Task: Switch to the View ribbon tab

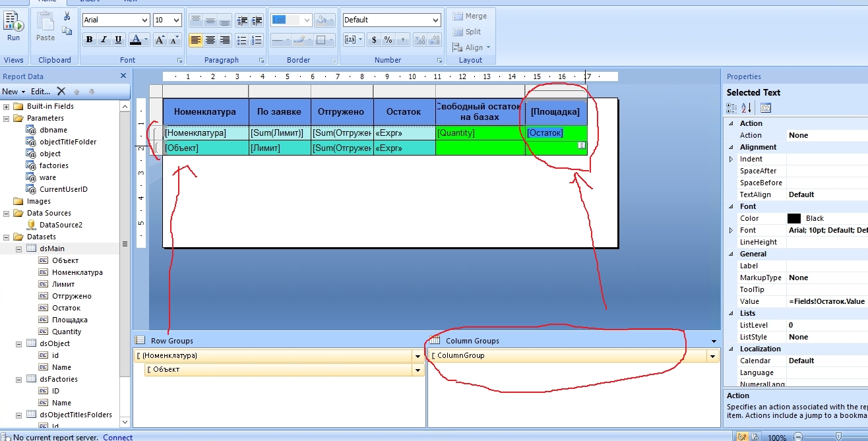Action: point(131,1)
